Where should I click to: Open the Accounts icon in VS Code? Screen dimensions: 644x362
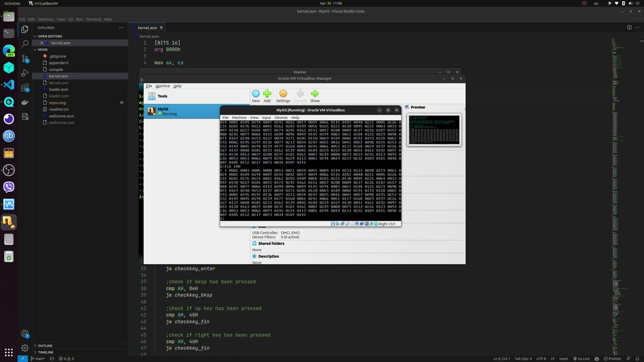click(x=25, y=334)
